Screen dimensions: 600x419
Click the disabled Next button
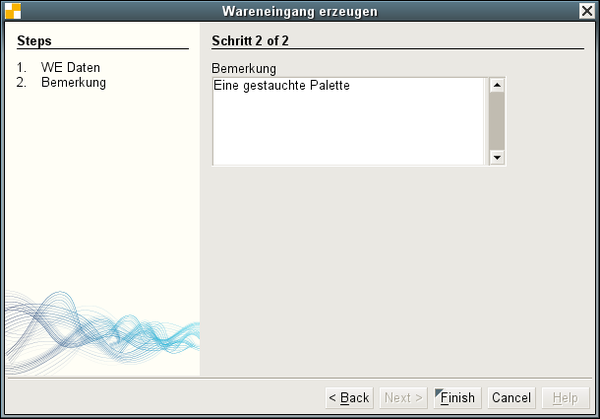403,398
